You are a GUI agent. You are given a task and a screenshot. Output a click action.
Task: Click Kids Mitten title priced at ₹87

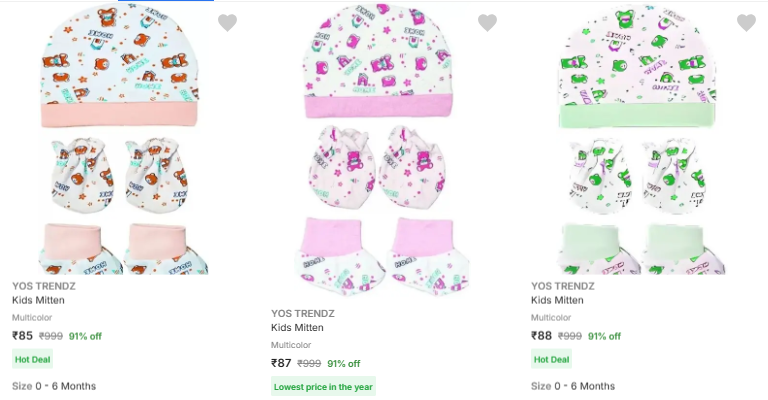[x=297, y=328]
